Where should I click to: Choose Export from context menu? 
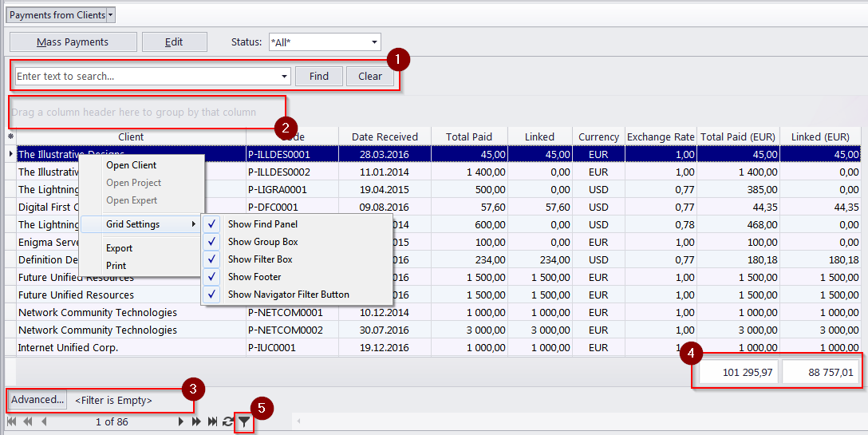(x=119, y=248)
